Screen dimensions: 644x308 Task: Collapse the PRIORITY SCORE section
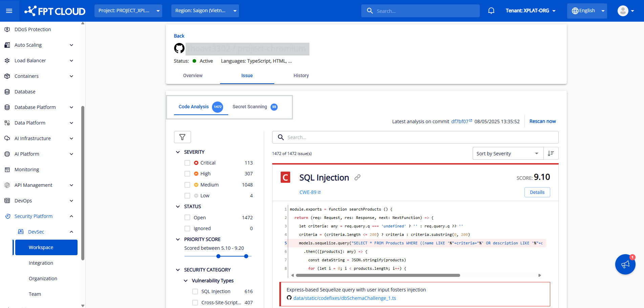pyautogui.click(x=178, y=239)
